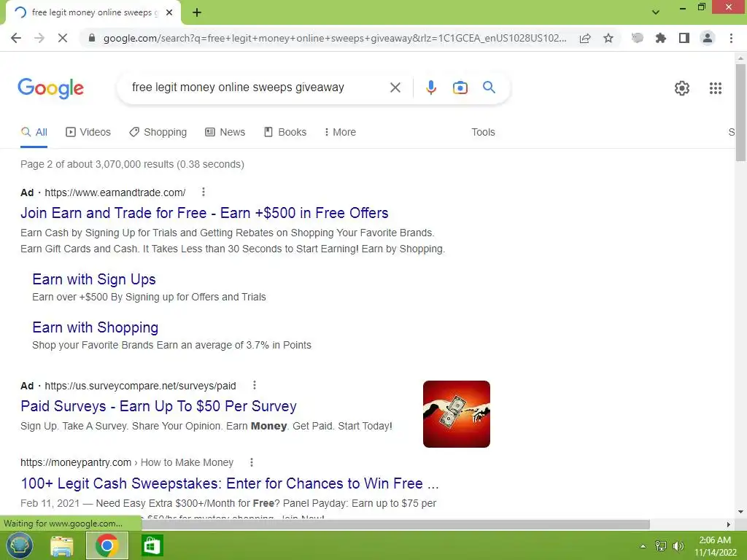Open options for the moneypantry result
747x560 pixels.
tap(252, 462)
